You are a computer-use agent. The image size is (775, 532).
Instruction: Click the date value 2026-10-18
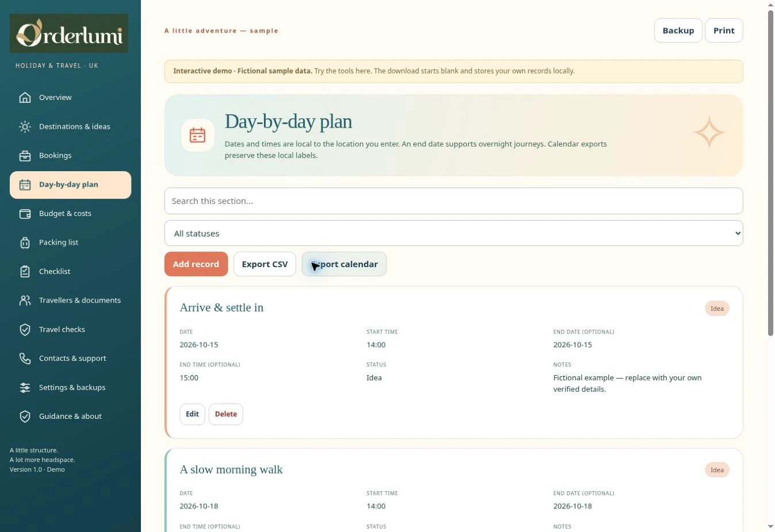coord(199,506)
